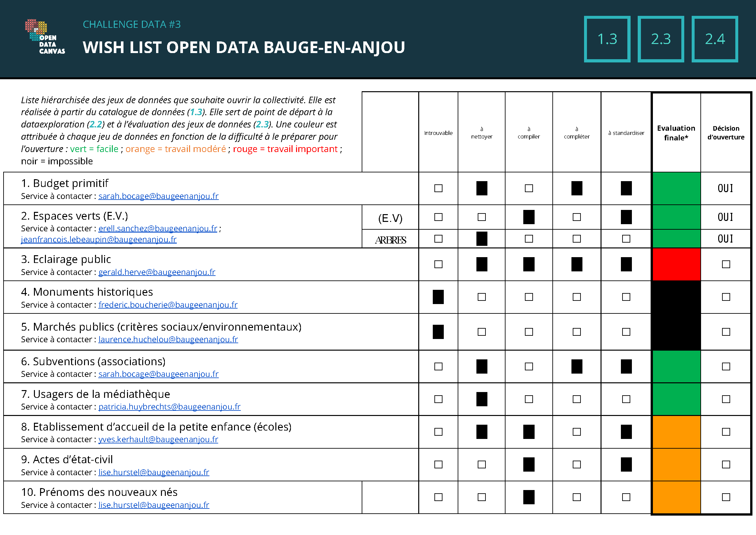
Task: Click the red evaluation cell for Eclairage public
Action: [676, 265]
